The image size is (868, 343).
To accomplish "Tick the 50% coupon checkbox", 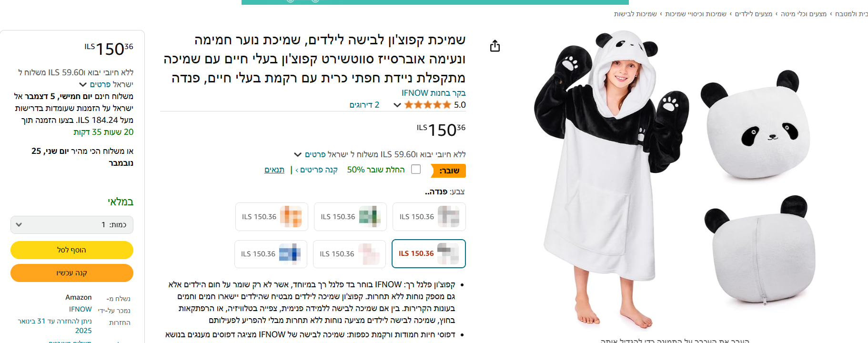I will 416,169.
